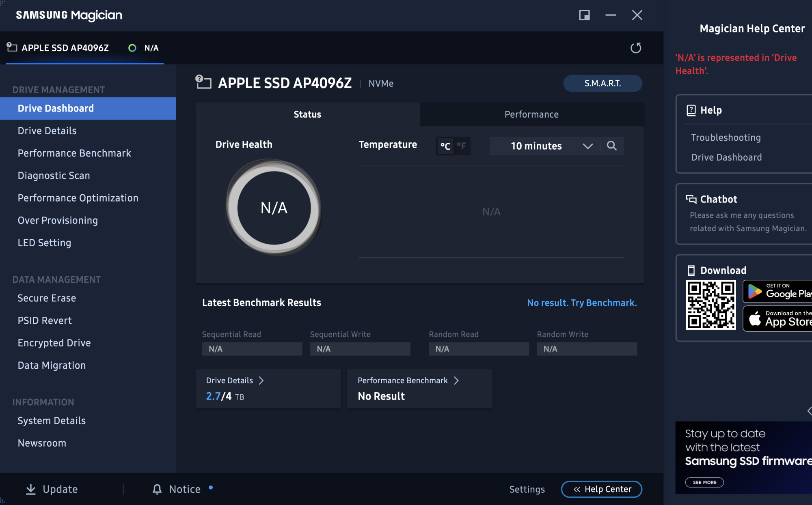Open the 10 minutes interval dropdown
812x505 pixels.
click(x=544, y=146)
